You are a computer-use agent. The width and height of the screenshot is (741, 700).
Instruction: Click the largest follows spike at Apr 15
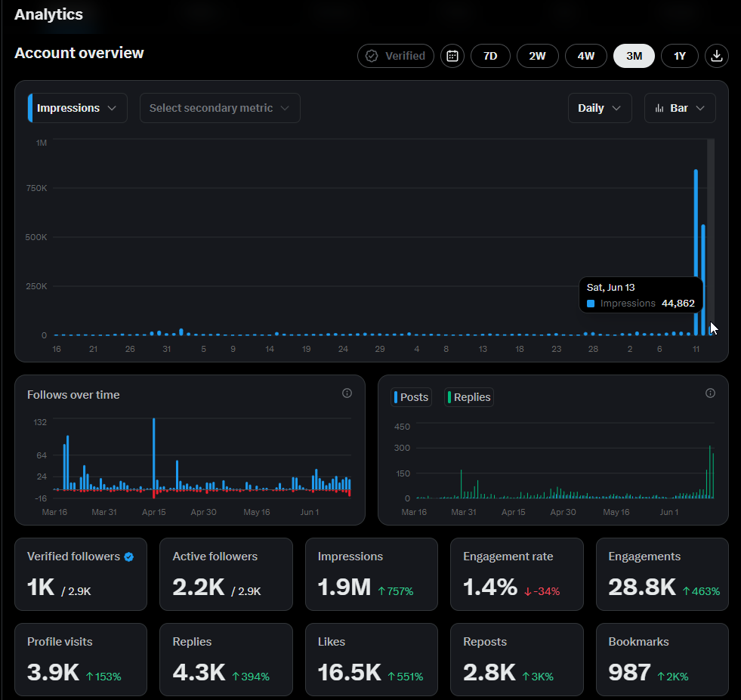(153, 453)
